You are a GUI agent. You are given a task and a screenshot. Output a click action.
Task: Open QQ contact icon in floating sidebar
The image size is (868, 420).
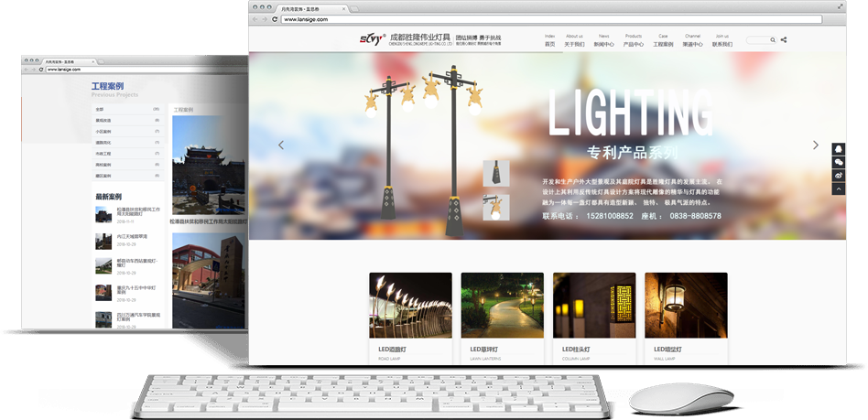pyautogui.click(x=838, y=149)
